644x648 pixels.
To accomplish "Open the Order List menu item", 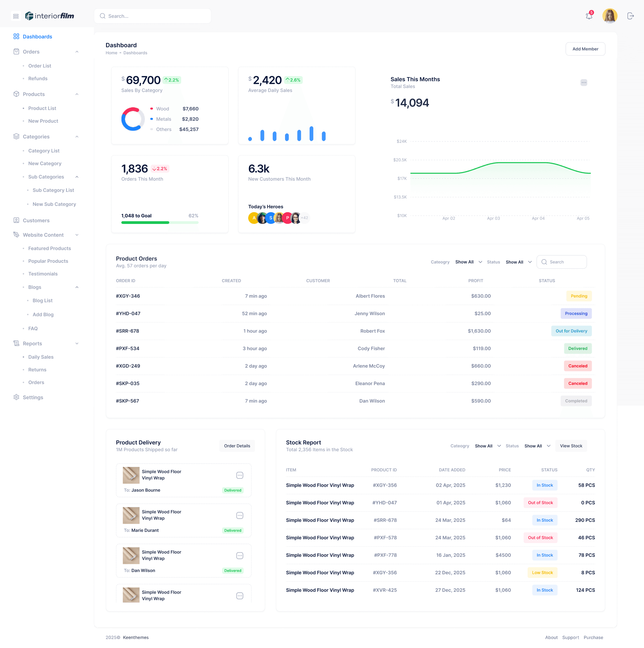I will pos(40,66).
